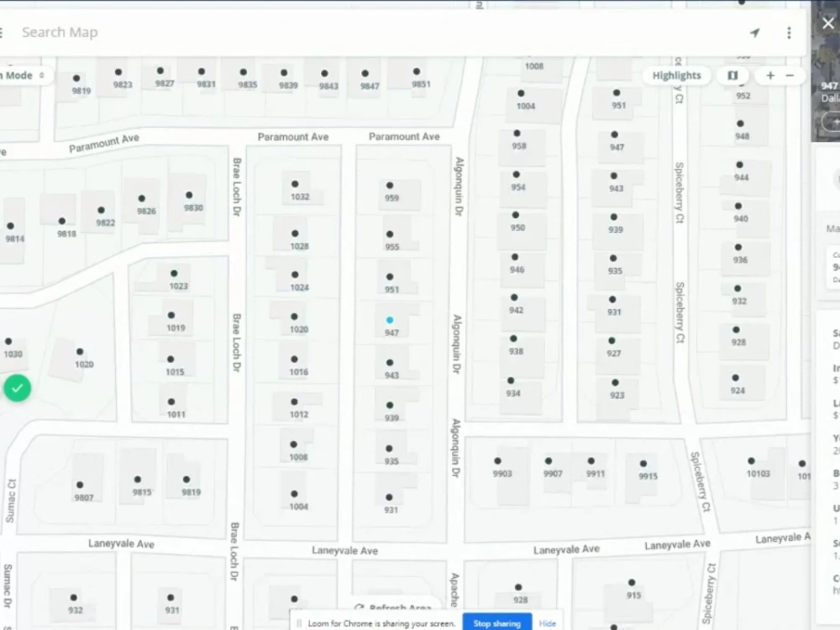
Task: Select the property pin labeled 9851
Action: 417,71
